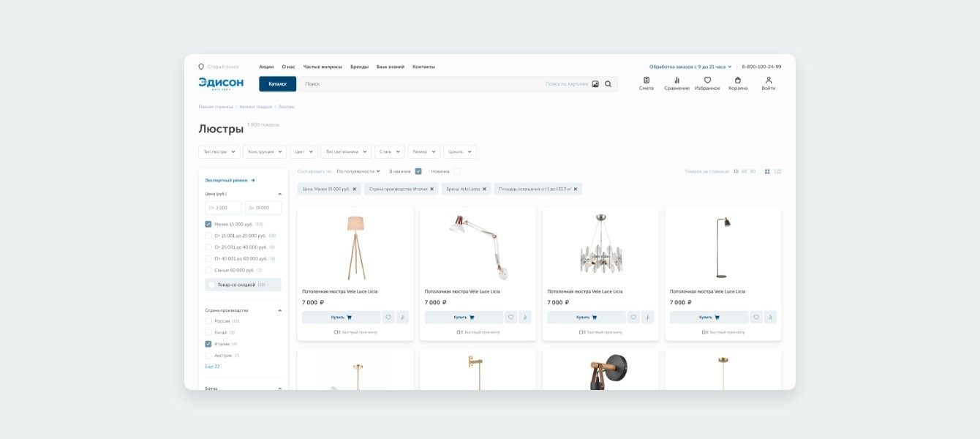Check the Россия country checkbox

[208, 321]
